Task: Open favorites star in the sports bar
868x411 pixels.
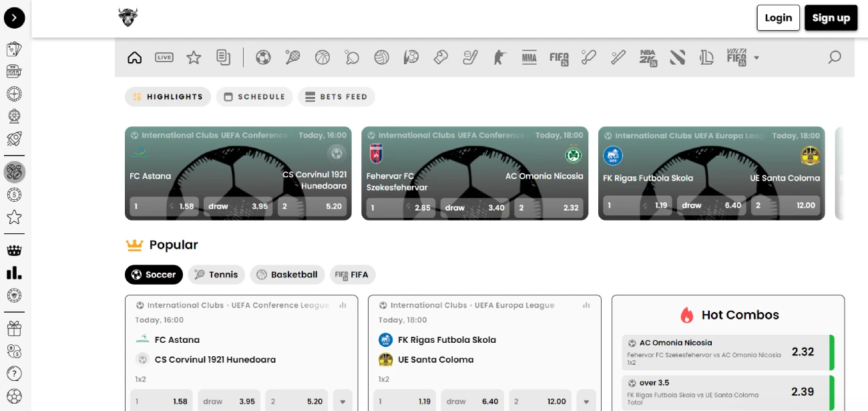Action: click(x=194, y=57)
